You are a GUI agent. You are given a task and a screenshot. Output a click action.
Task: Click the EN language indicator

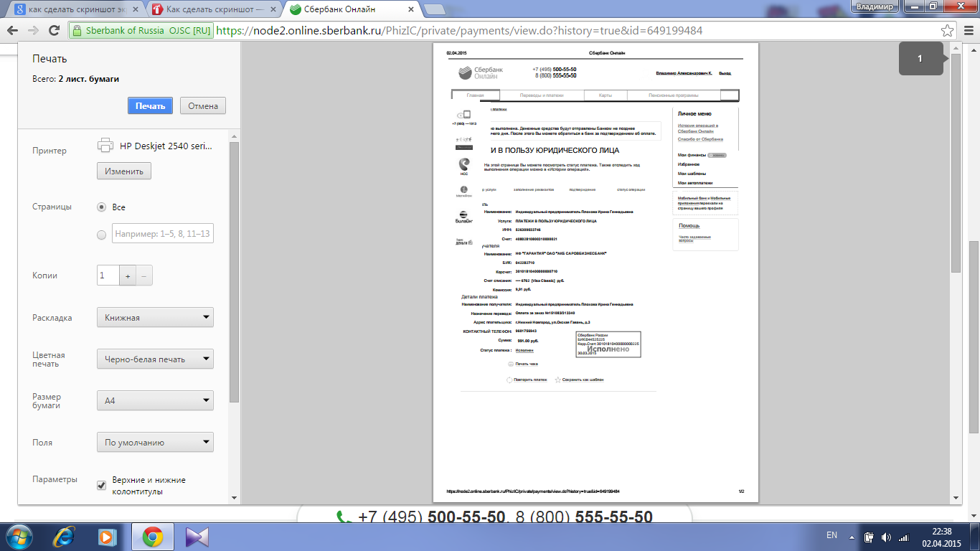pyautogui.click(x=831, y=535)
